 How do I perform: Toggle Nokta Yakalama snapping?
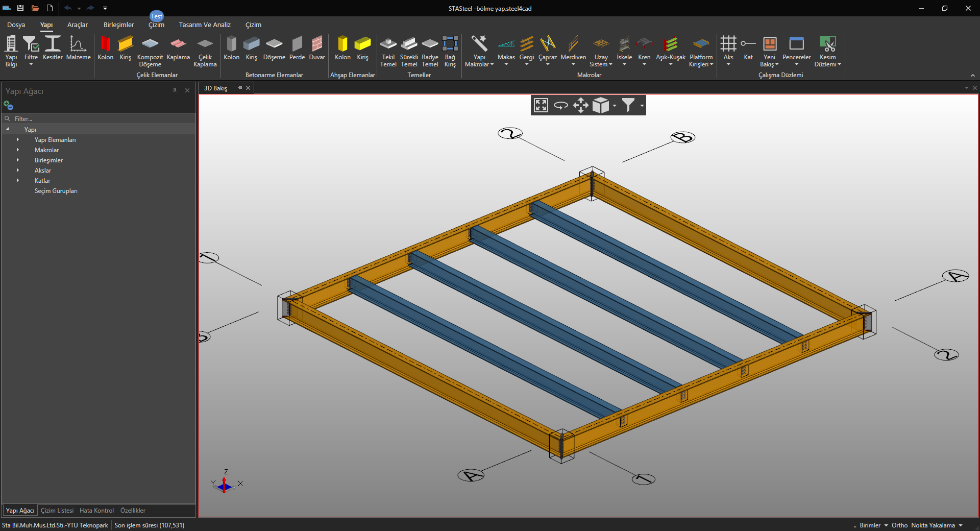coord(933,525)
